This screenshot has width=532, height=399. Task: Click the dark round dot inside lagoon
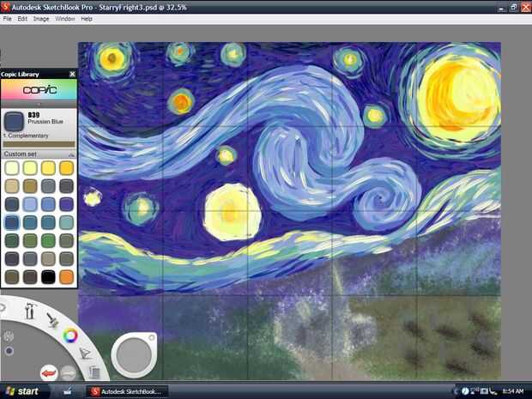(x=9, y=351)
